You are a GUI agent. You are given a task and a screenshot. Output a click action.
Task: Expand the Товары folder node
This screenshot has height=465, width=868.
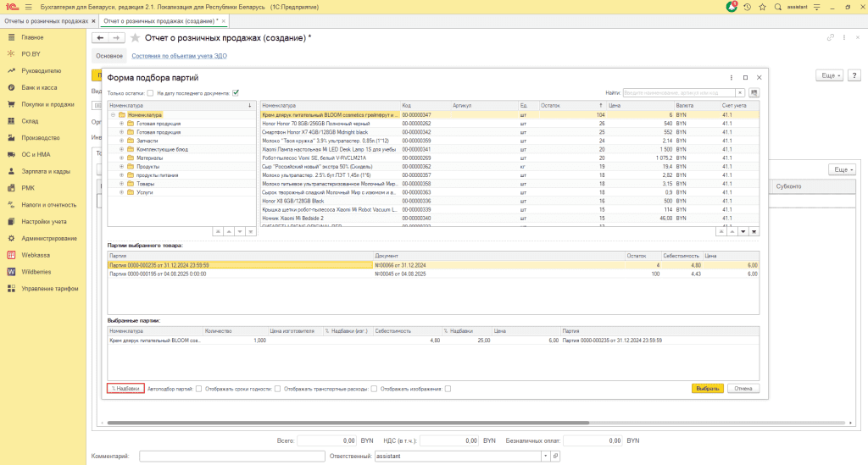(121, 184)
